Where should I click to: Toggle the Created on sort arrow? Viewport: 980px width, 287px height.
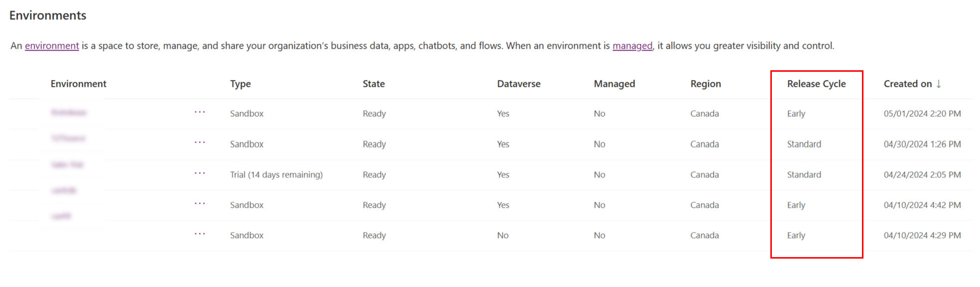click(939, 84)
